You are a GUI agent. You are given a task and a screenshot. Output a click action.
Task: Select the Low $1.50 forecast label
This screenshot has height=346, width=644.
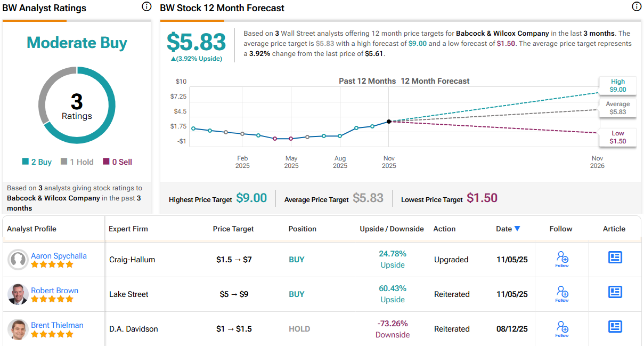coord(618,138)
